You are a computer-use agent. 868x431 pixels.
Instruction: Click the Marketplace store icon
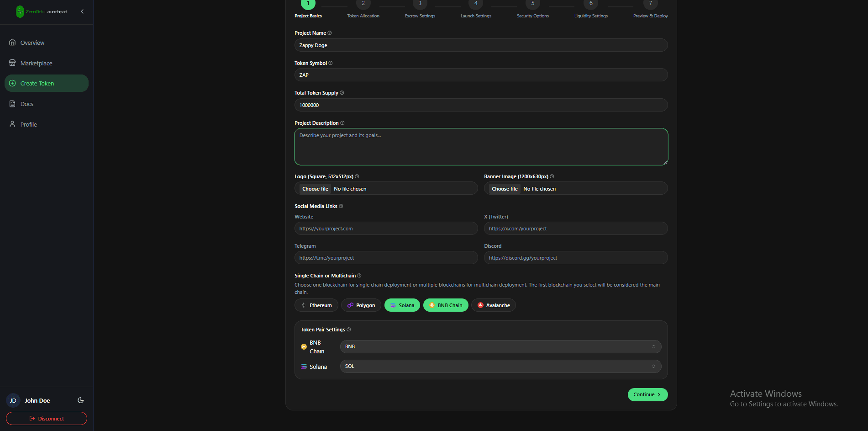[12, 63]
